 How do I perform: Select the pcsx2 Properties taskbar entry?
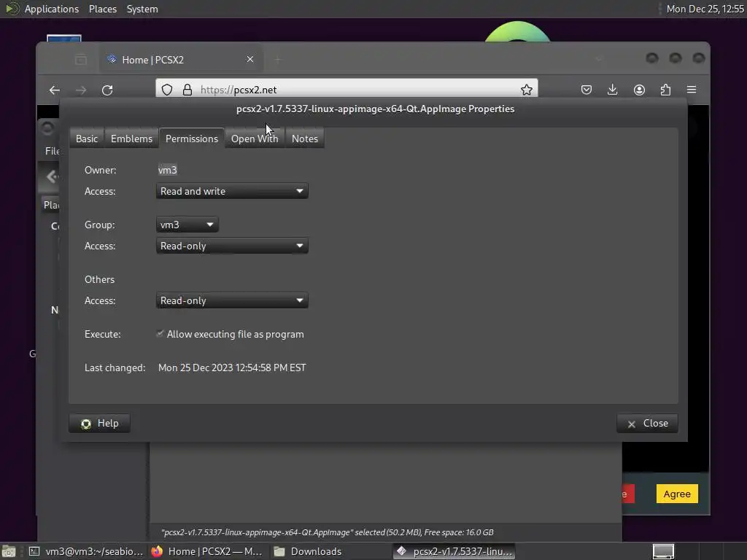pos(454,551)
